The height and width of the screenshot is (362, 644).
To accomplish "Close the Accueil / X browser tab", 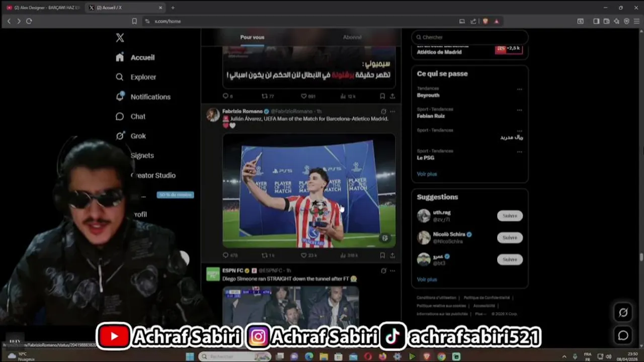I will (x=160, y=8).
